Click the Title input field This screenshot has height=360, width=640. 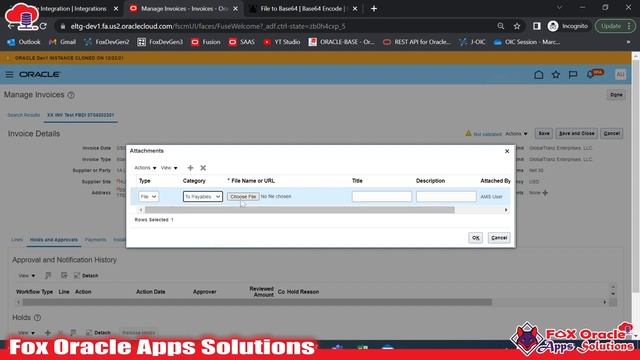tap(382, 197)
